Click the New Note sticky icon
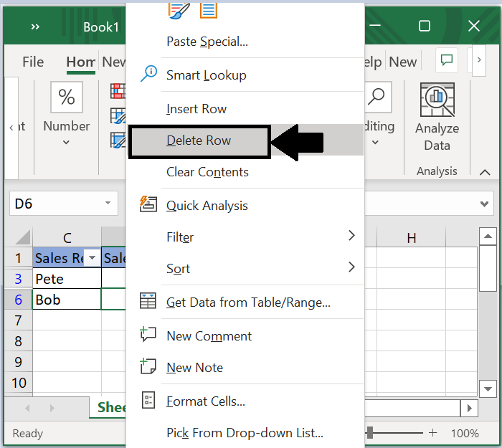502x448 pixels. (148, 366)
